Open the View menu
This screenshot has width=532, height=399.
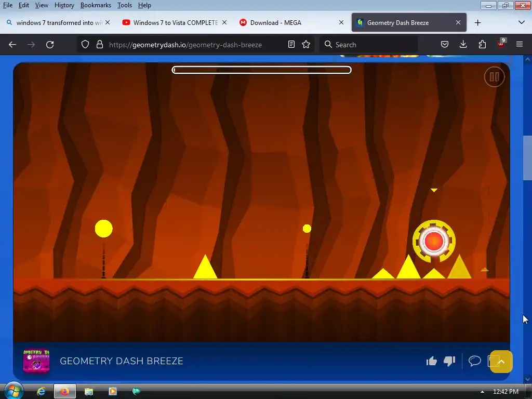[x=42, y=5]
